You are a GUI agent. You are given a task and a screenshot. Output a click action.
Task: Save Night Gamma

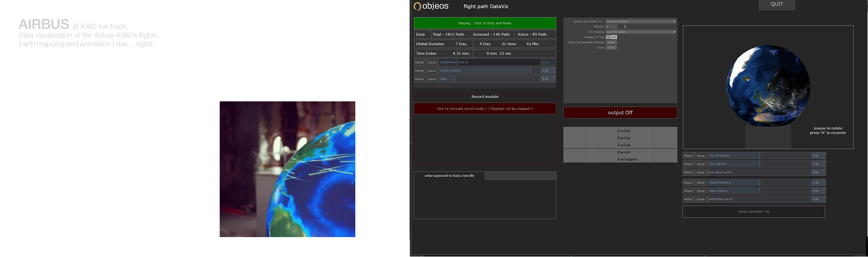click(x=700, y=191)
